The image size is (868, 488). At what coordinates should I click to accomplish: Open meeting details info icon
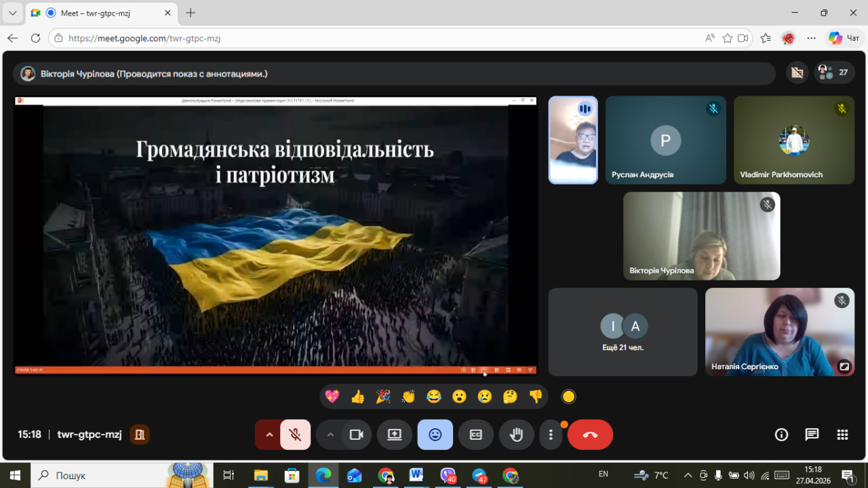tap(781, 435)
